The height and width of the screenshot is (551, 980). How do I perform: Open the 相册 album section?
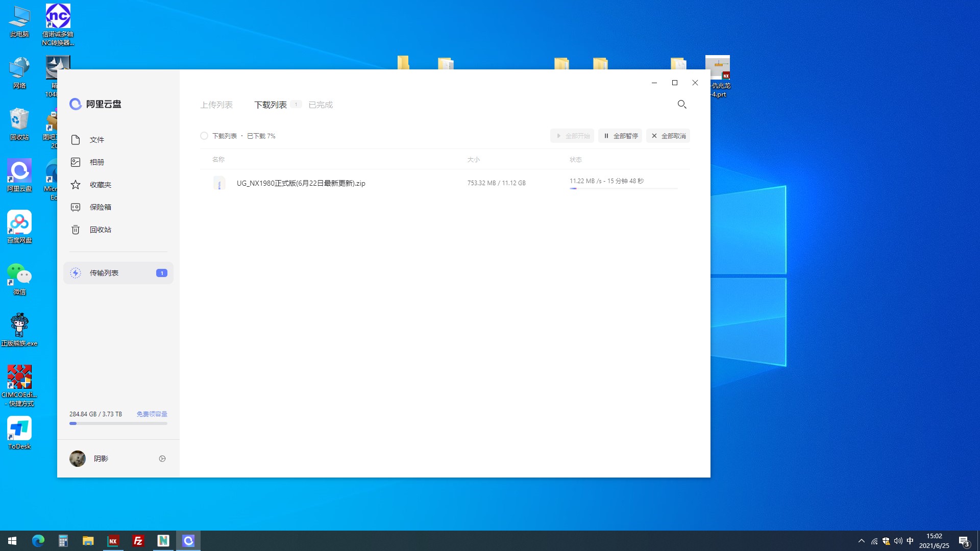coord(118,162)
